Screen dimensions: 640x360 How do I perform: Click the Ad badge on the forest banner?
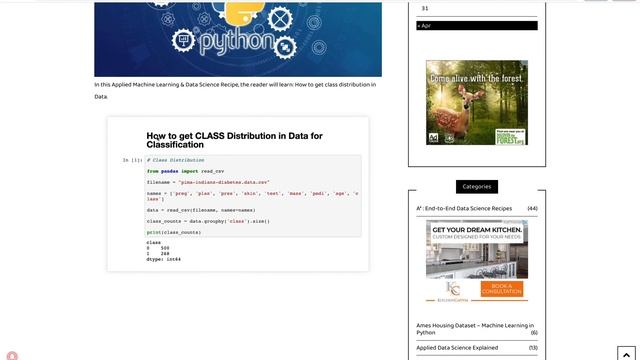(433, 138)
